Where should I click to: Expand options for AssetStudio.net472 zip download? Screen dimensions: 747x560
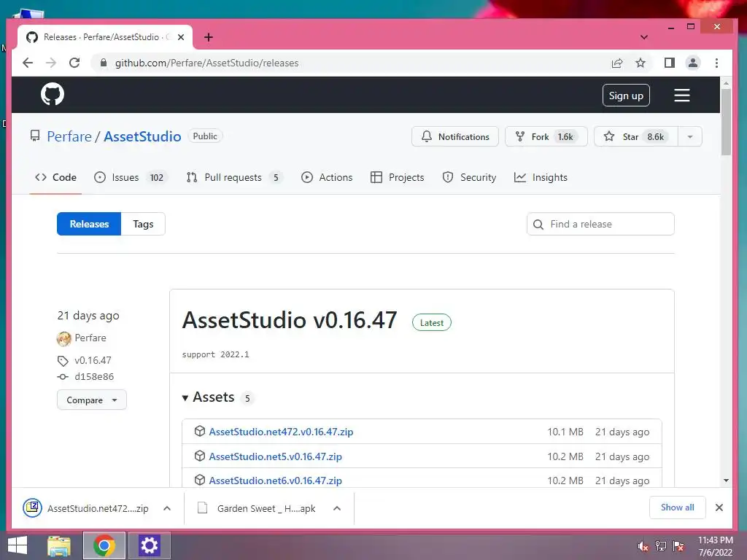(167, 508)
